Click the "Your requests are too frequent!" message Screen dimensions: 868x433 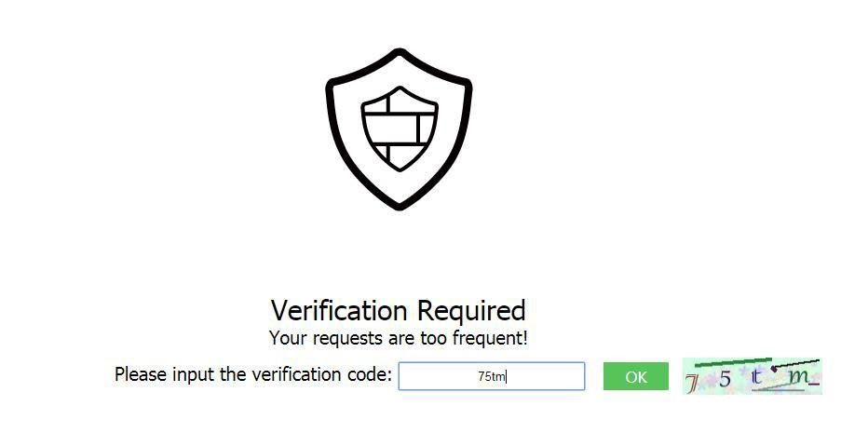pyautogui.click(x=398, y=338)
